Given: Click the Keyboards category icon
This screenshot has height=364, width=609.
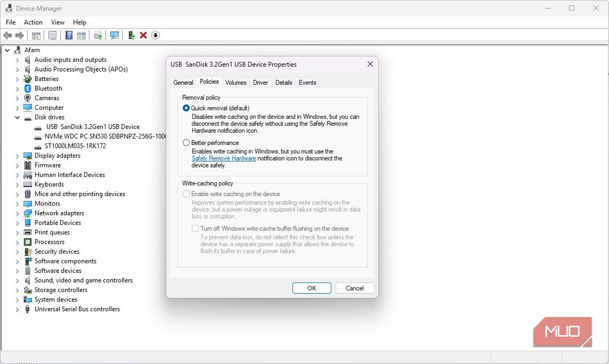Looking at the screenshot, I should point(28,184).
